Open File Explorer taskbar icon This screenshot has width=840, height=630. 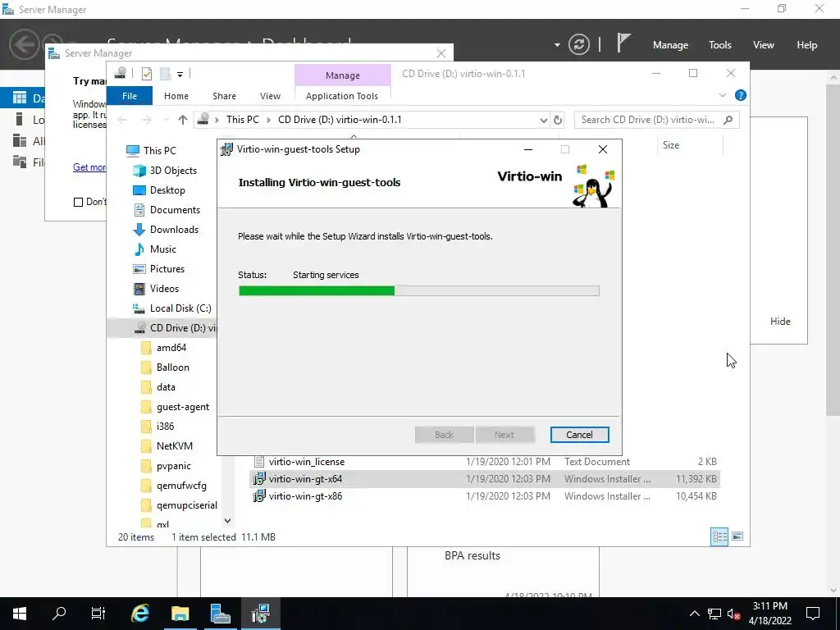[x=180, y=614]
